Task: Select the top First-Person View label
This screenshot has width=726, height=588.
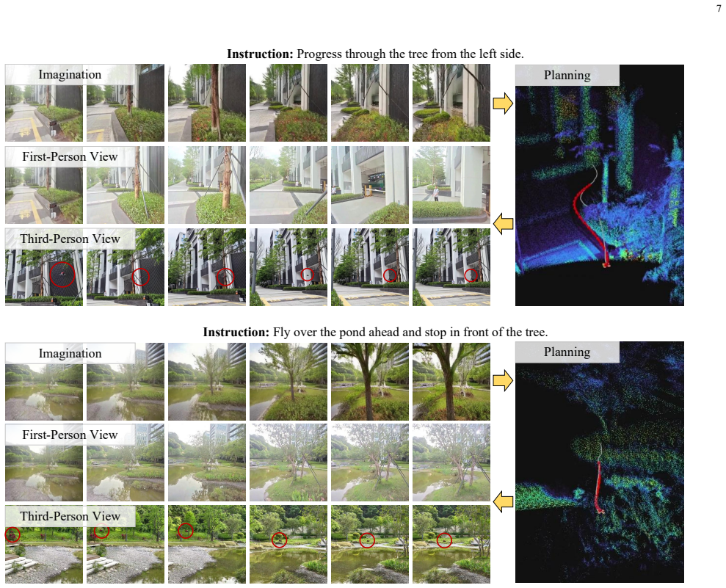Action: [70, 156]
